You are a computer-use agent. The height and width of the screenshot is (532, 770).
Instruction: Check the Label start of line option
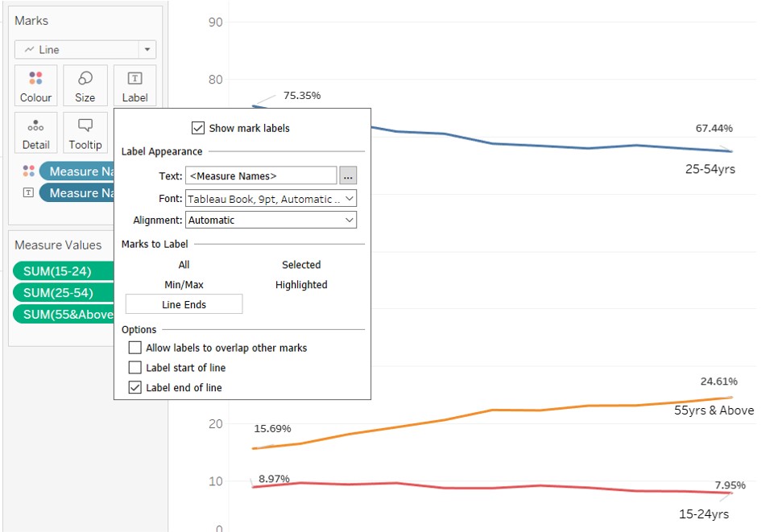point(135,368)
